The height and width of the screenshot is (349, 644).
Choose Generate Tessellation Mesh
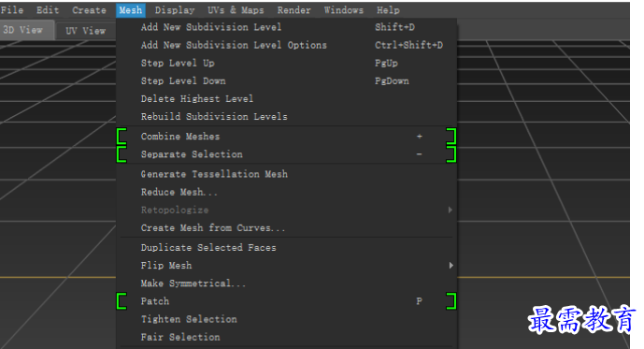287,174
